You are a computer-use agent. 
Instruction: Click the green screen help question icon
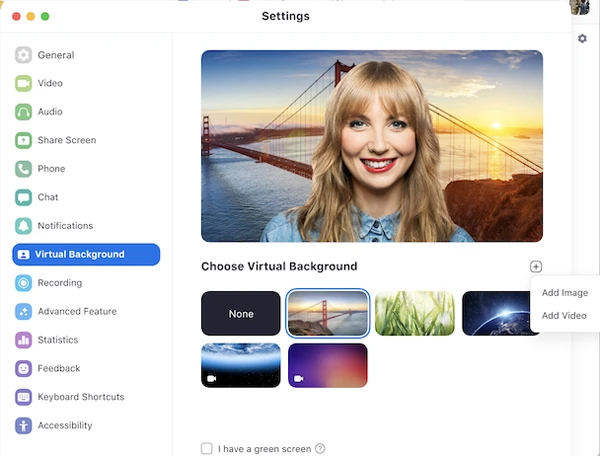coord(320,449)
